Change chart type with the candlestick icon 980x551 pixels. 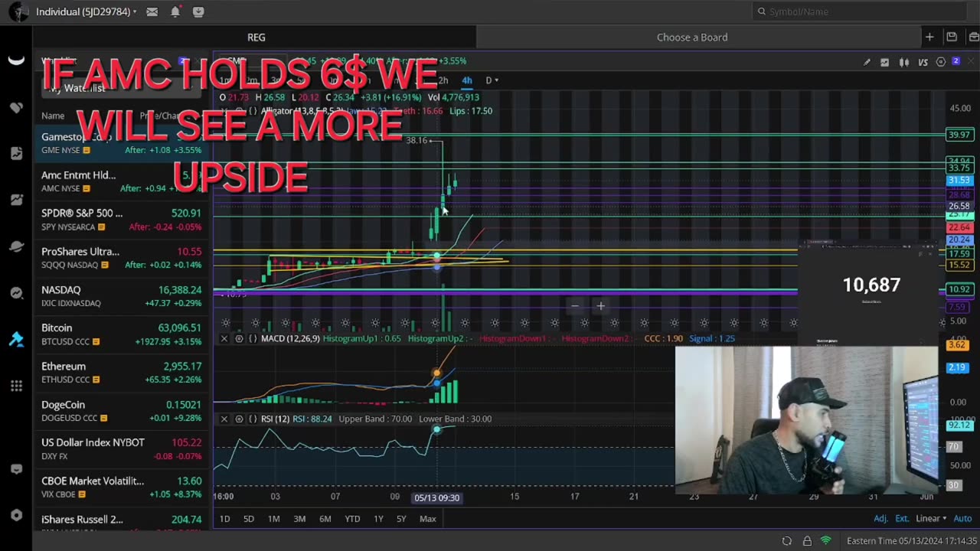904,62
